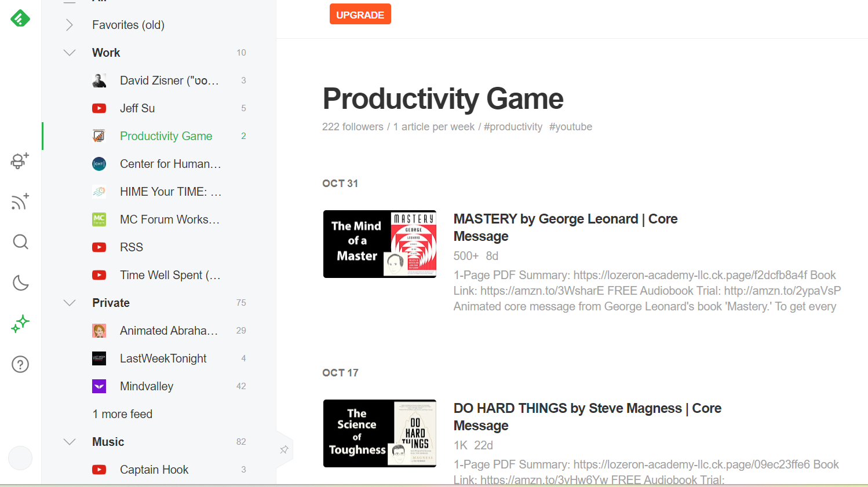Open the Feedly AI sparkles panel
The image size is (868, 487).
pos(20,324)
